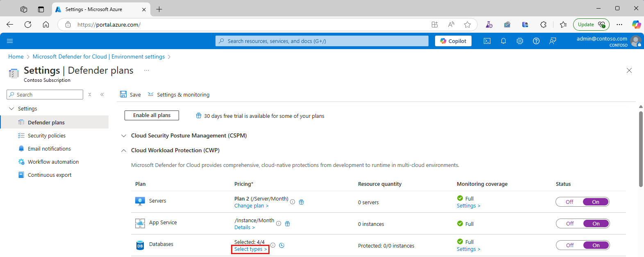The width and height of the screenshot is (644, 257).
Task: Go to browser Home page icon
Action: coord(46,25)
